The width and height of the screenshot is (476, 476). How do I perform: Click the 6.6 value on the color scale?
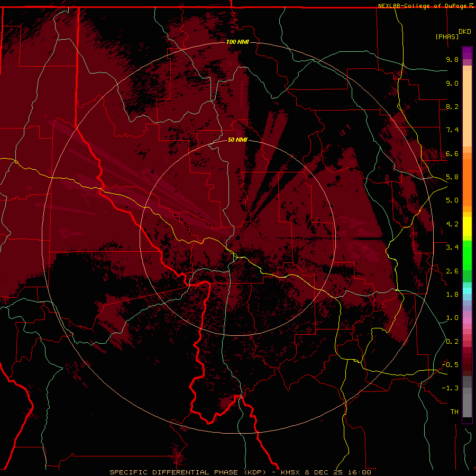452,153
